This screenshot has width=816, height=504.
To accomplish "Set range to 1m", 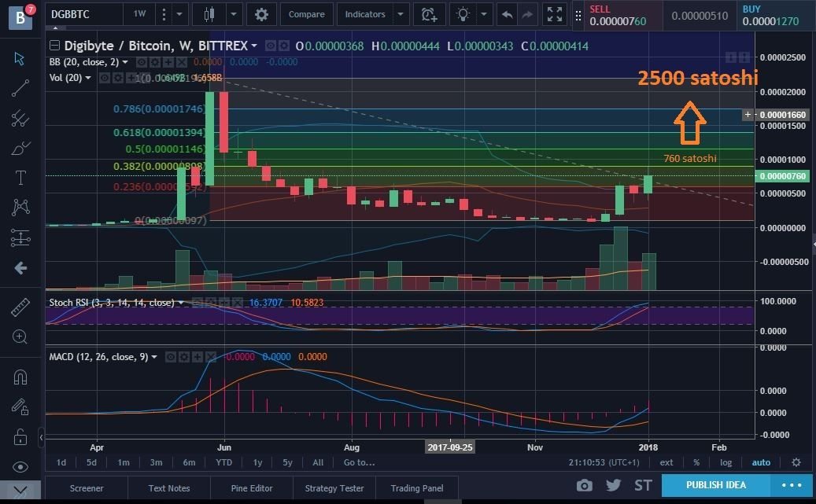I will (x=124, y=462).
